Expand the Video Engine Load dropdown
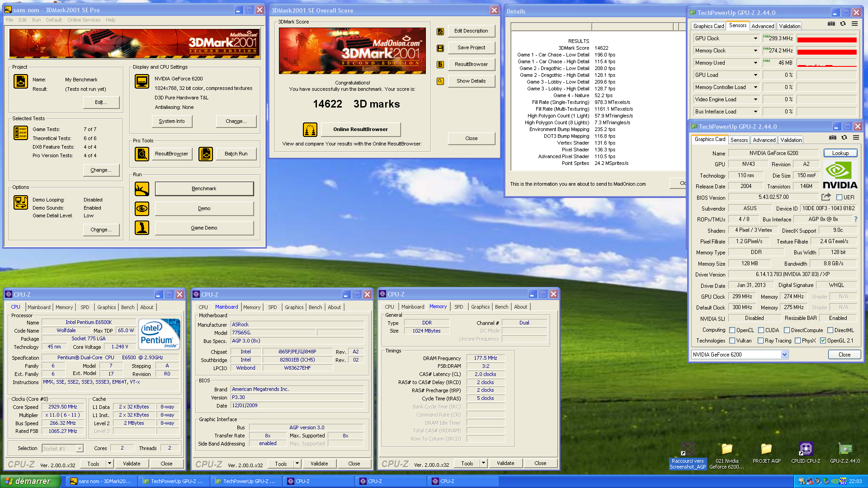 pos(755,99)
